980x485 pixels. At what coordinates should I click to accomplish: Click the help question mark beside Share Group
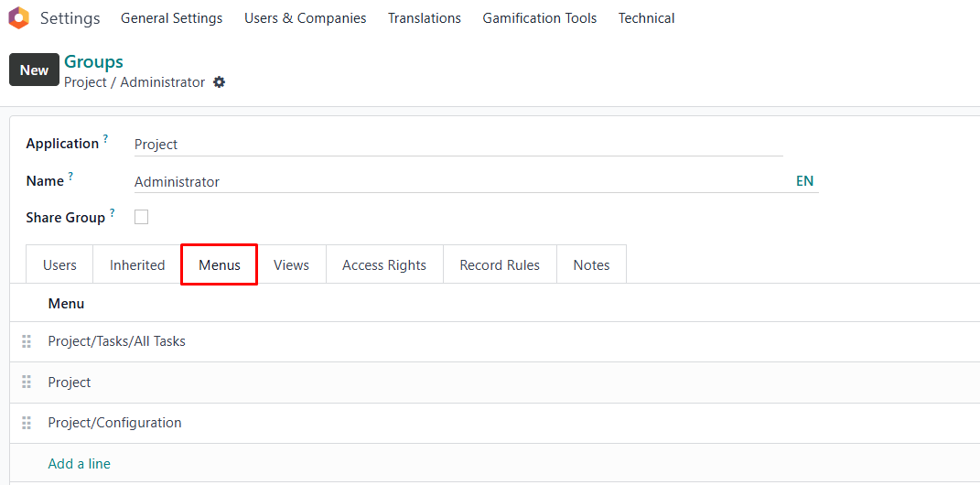(x=113, y=213)
